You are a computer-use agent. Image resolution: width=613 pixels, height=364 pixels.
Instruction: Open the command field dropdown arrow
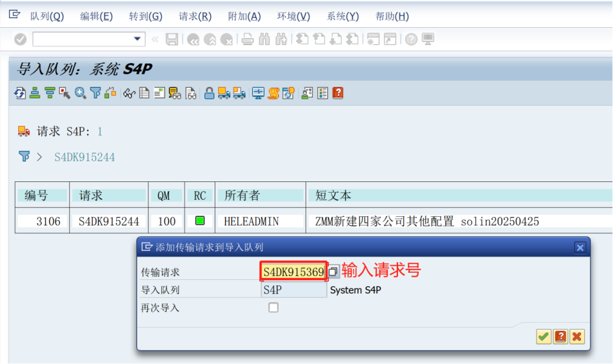click(137, 39)
